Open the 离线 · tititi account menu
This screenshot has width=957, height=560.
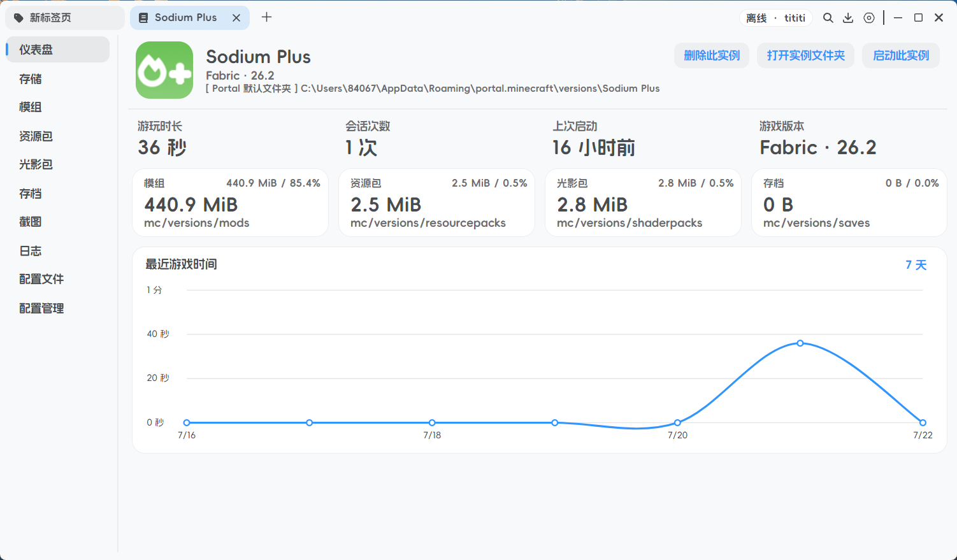tap(776, 18)
